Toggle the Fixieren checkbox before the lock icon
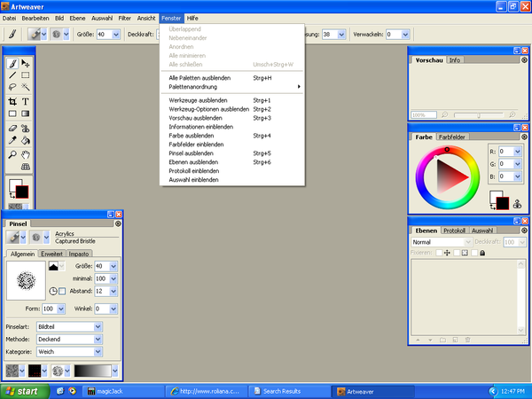Viewport: 532px width, 399px height. [474, 253]
